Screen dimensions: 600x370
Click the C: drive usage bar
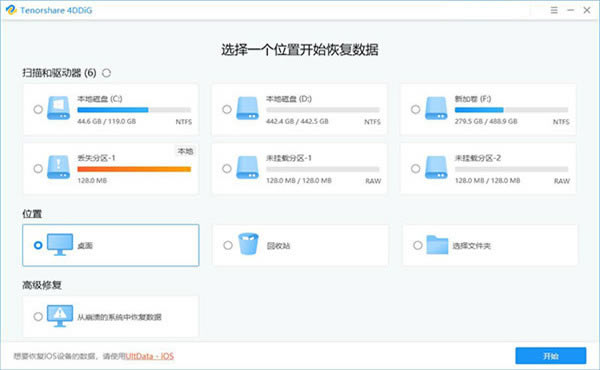click(x=134, y=110)
